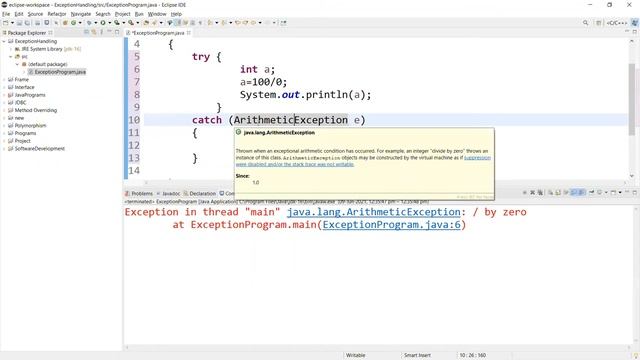Click the console horizontal scrollbar
This screenshot has width=640, height=360.
tap(378, 347)
